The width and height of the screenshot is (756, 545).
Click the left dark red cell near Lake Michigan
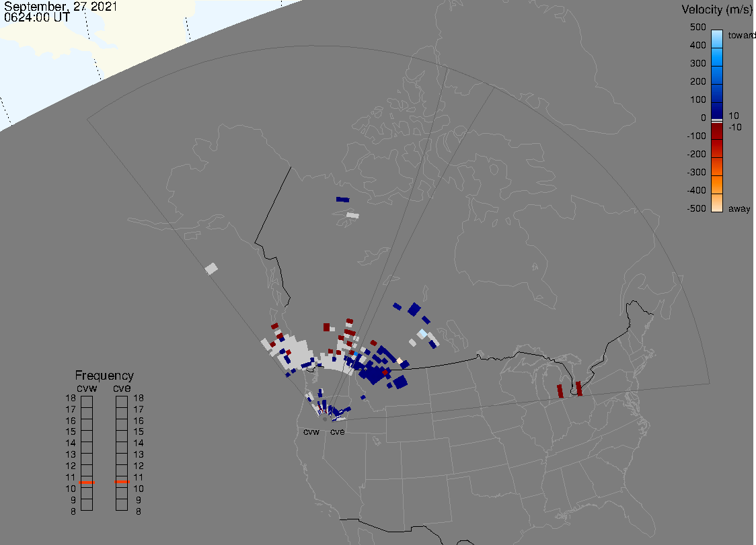560,391
